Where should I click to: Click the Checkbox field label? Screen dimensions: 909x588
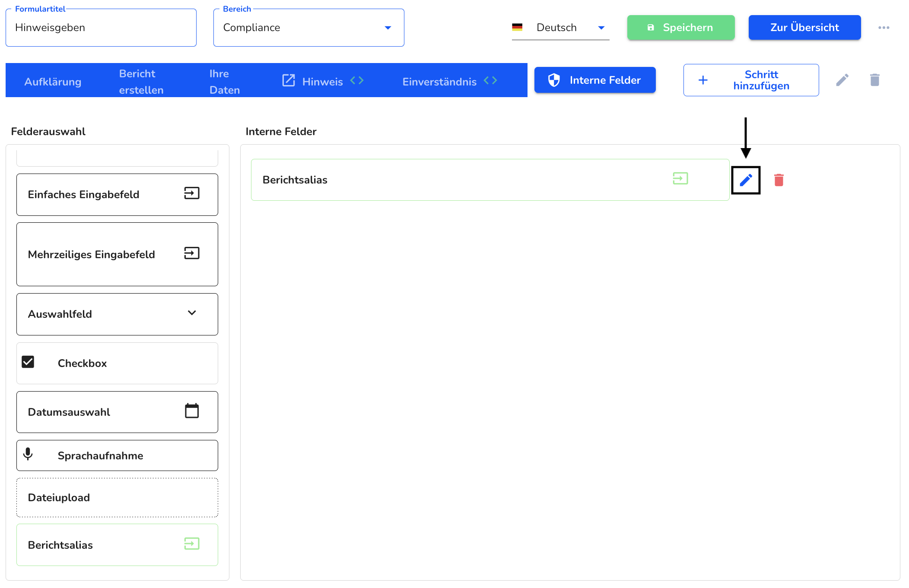pyautogui.click(x=82, y=363)
